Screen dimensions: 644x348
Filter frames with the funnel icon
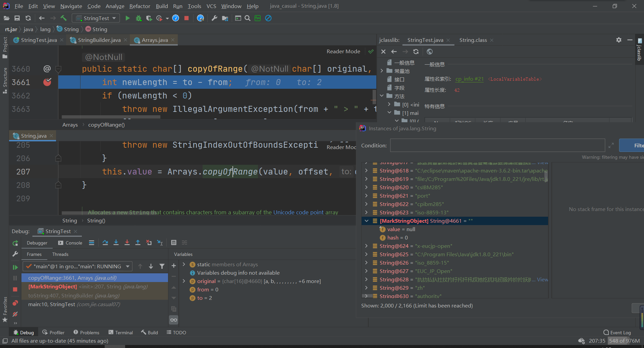[x=162, y=266]
